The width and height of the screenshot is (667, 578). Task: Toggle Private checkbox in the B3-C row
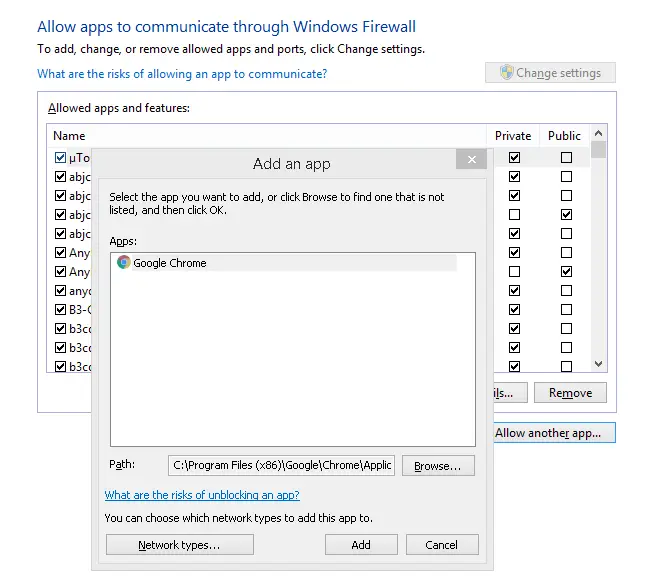[x=514, y=310]
